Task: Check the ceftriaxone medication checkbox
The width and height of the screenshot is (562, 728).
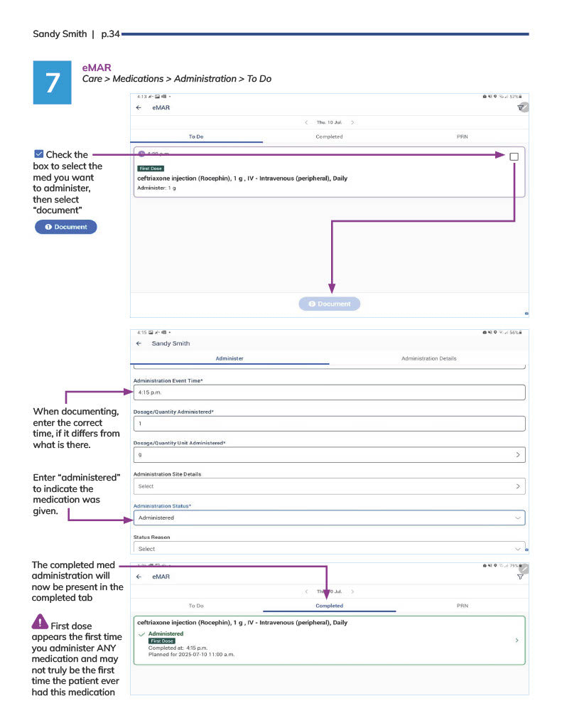Action: (x=514, y=156)
